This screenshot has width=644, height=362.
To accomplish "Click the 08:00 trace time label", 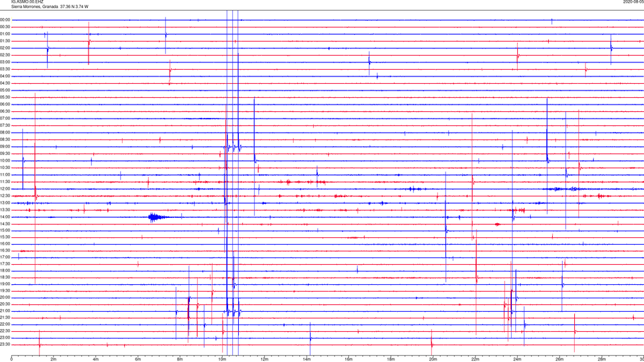I will click(x=5, y=132).
